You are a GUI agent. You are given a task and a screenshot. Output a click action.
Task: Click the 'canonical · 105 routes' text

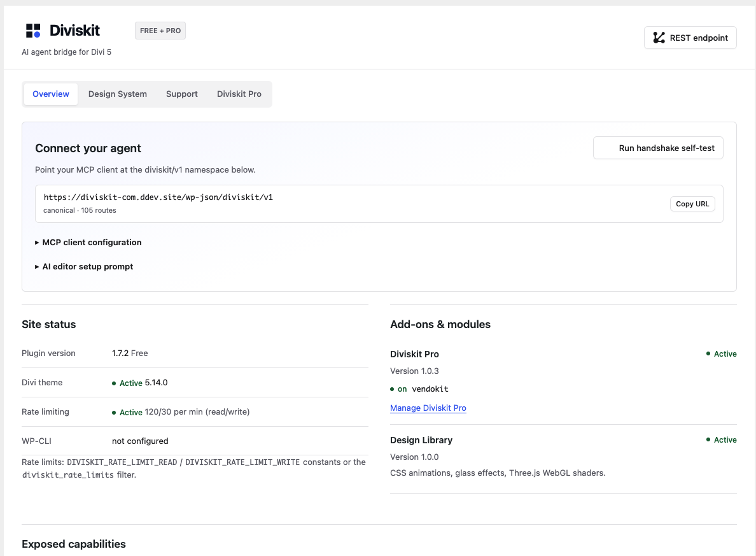[80, 210]
